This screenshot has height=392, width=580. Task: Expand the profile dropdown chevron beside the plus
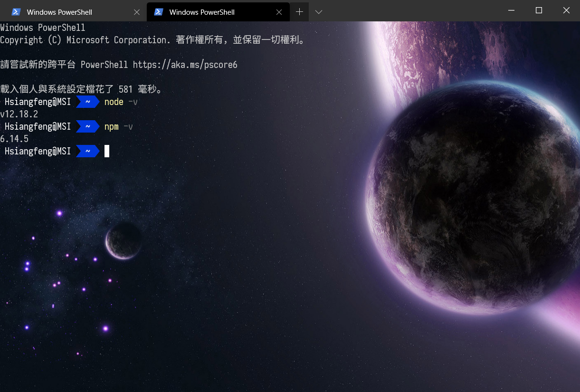click(319, 12)
